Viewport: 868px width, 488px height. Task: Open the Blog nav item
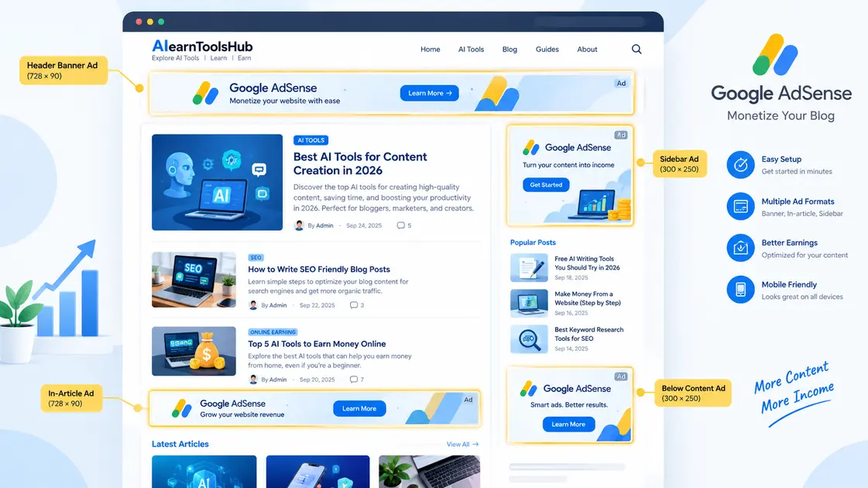(x=509, y=50)
